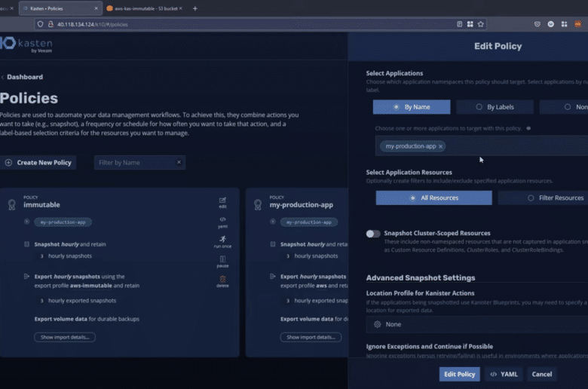This screenshot has height=389, width=588.
Task: Select the By Name application option
Action: 412,107
